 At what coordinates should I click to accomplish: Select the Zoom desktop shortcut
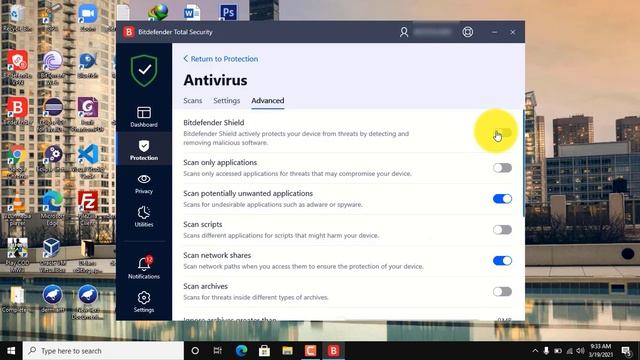click(88, 18)
